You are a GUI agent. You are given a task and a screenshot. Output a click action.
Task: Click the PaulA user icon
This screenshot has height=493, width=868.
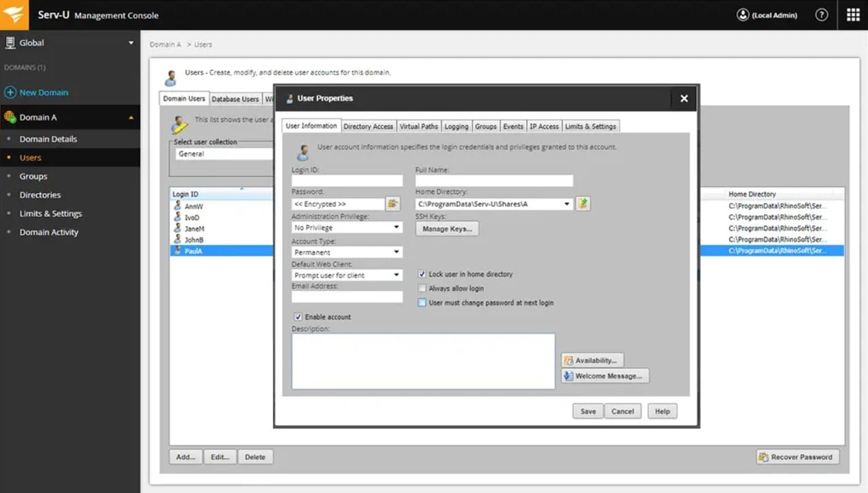coord(177,251)
